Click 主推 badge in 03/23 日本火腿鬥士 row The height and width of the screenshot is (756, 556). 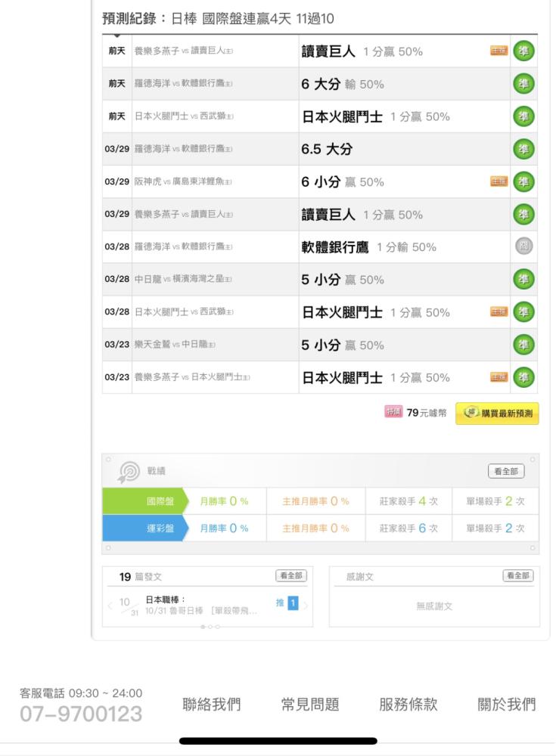499,377
